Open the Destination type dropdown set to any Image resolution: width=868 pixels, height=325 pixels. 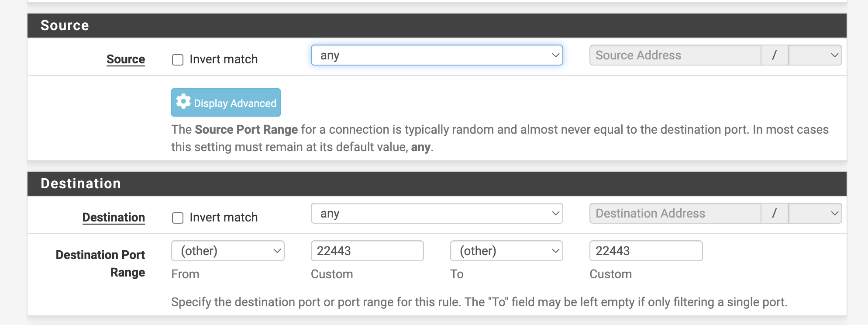[437, 214]
